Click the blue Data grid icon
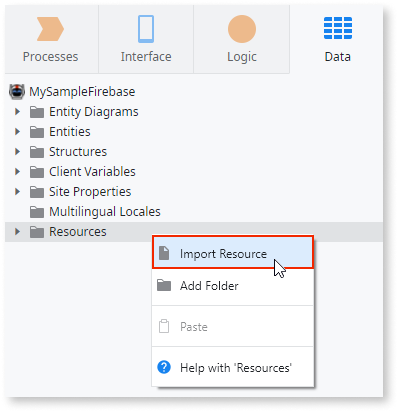 [x=338, y=28]
